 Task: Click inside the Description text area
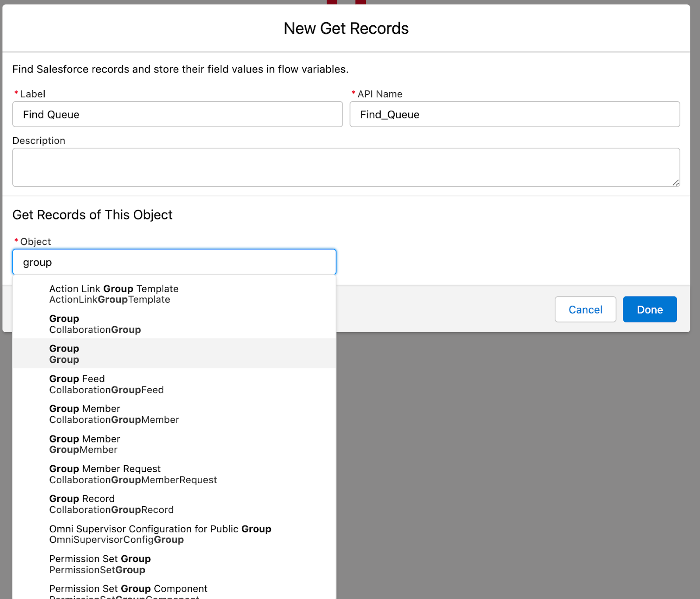(346, 167)
